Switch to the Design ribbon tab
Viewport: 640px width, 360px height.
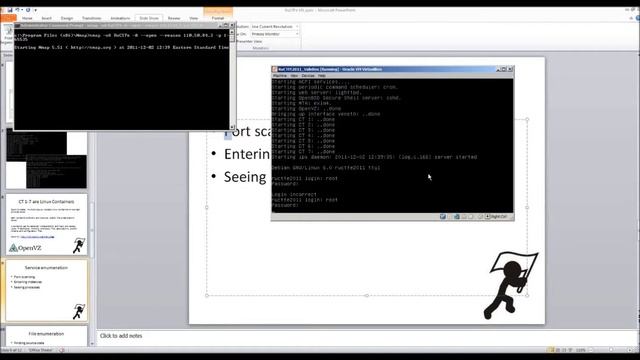click(x=67, y=18)
